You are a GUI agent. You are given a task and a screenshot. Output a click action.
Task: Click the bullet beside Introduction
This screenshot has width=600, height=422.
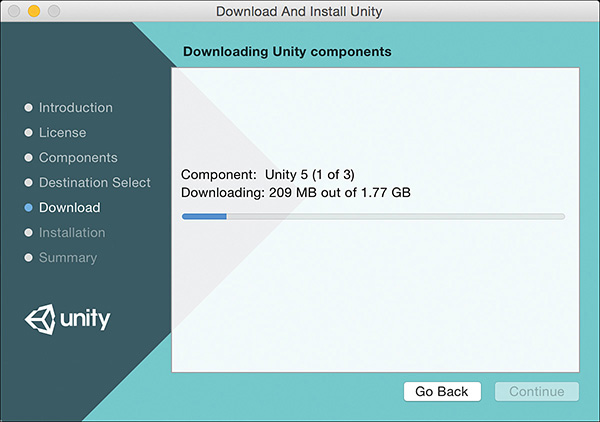pos(28,108)
